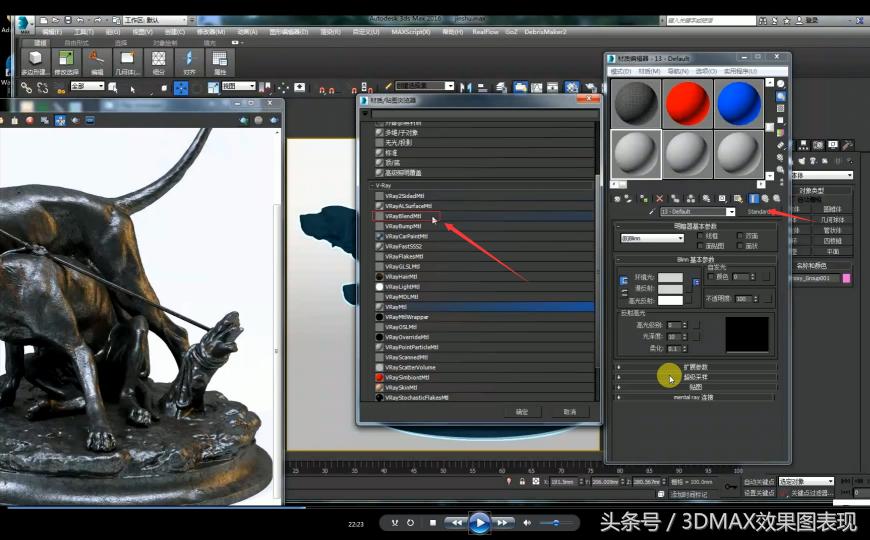Open the 全部 selection filter dropdown
870x540 pixels.
pyautogui.click(x=87, y=86)
